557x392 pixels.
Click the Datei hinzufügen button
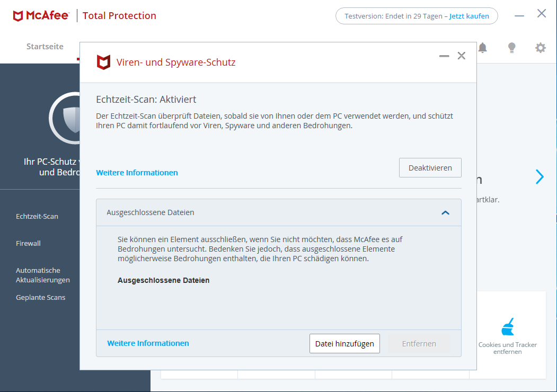(x=344, y=343)
